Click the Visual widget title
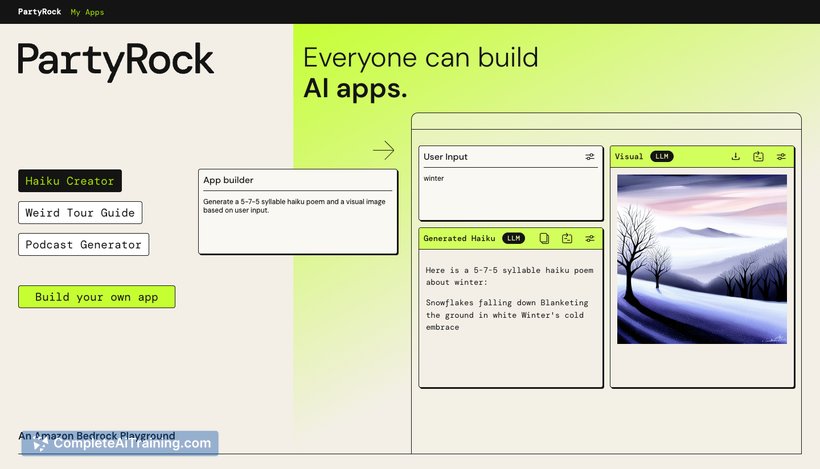The image size is (820, 469). (629, 156)
